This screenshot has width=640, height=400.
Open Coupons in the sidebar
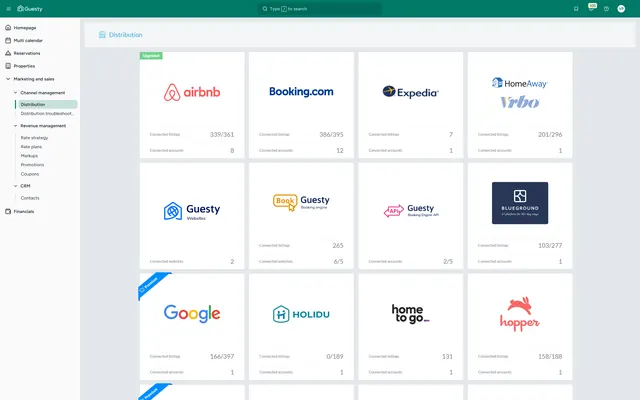(x=30, y=174)
